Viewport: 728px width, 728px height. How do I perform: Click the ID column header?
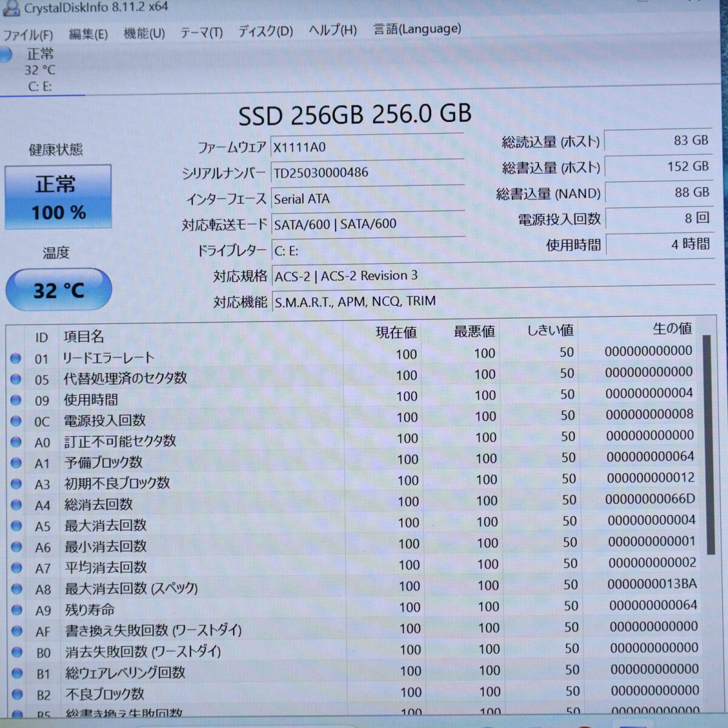(41, 337)
